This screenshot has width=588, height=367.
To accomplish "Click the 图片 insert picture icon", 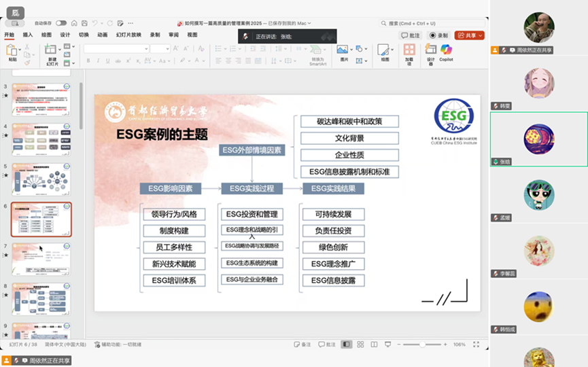I will coord(342,50).
